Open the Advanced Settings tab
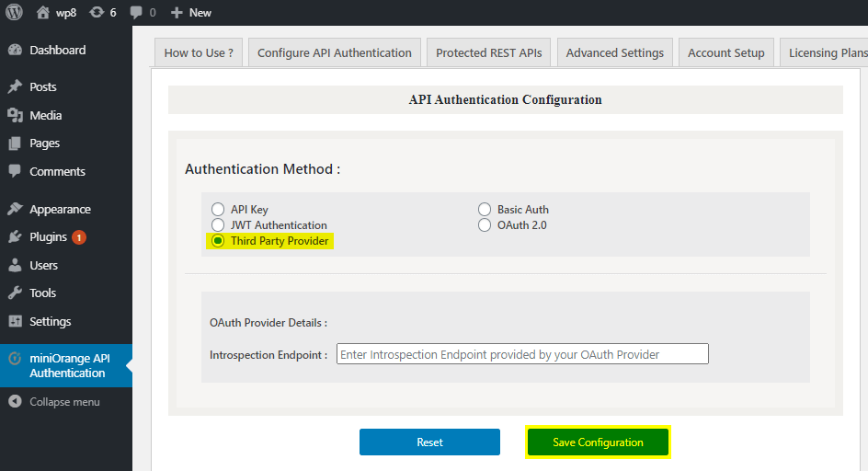The image size is (868, 471). [614, 53]
